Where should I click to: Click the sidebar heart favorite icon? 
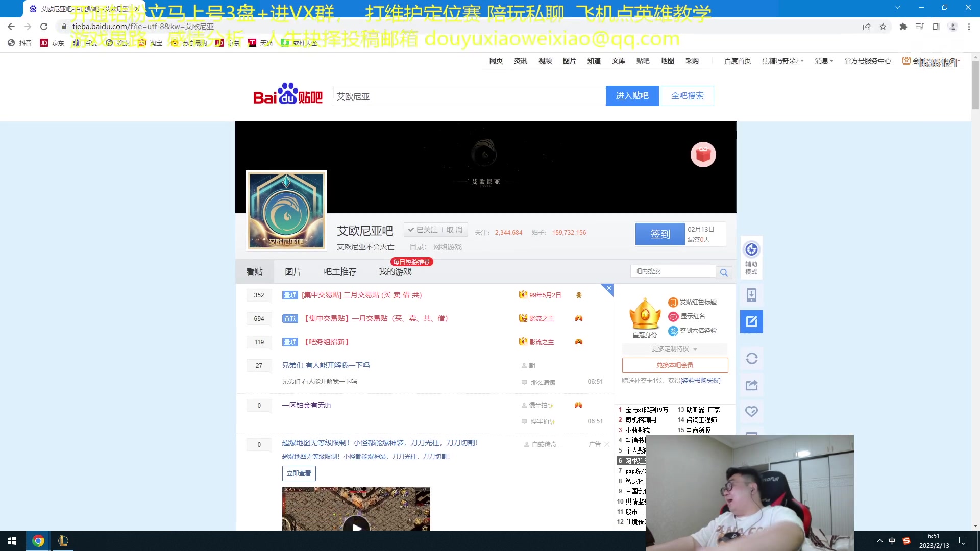tap(751, 411)
